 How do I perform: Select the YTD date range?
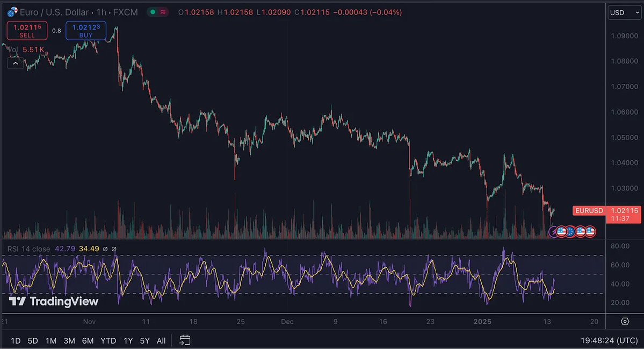108,340
